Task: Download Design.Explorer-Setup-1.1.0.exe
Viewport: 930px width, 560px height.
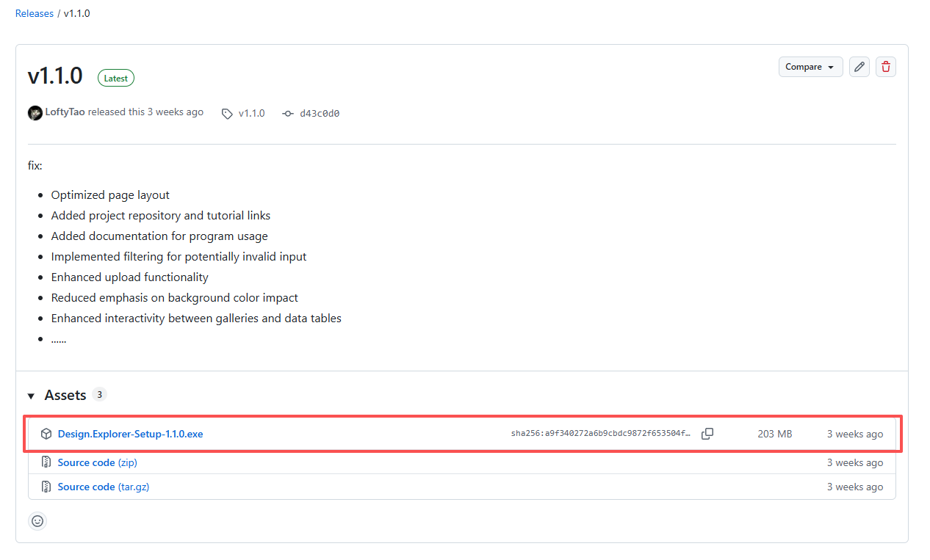Action: 130,434
